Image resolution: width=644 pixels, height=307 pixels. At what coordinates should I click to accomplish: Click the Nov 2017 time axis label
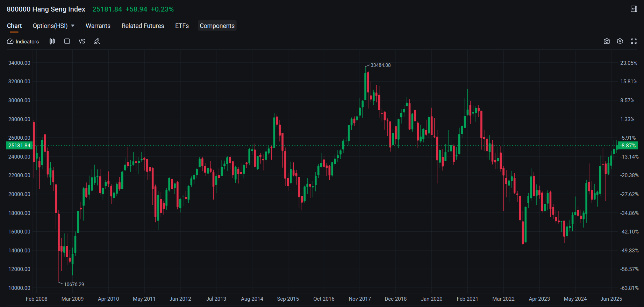coord(360,299)
